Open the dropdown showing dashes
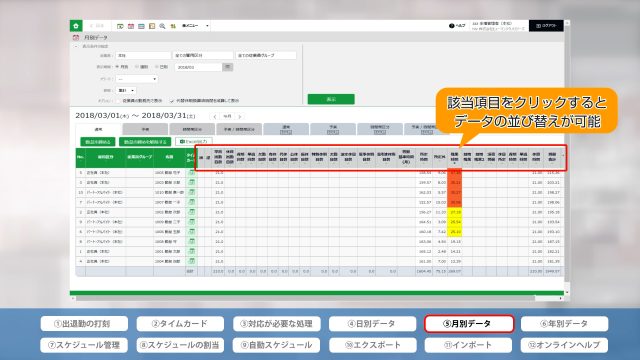Viewport: 640px width, 360px height. pyautogui.click(x=137, y=79)
